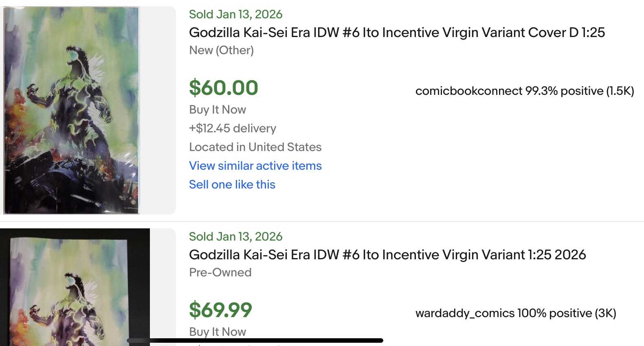644x346 pixels.
Task: Click the second listing's Sold Jan 13 date
Action: (x=235, y=237)
